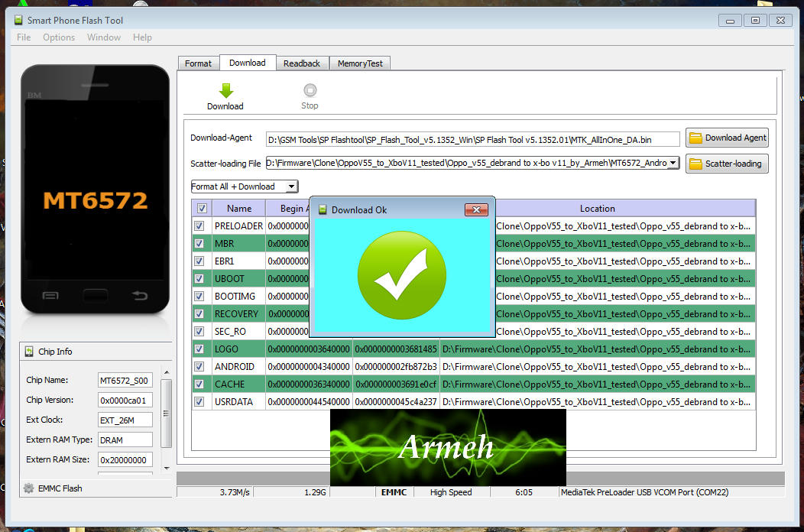Click the Download Agent folder button

727,138
